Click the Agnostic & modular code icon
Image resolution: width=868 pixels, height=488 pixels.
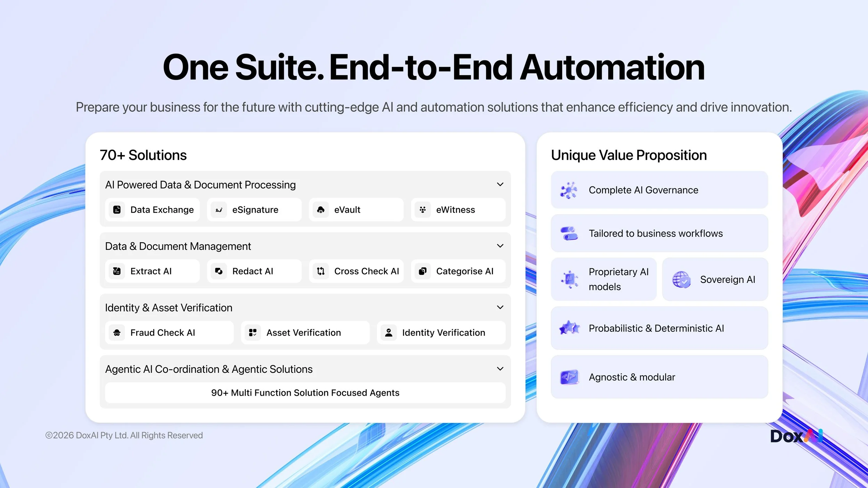(x=569, y=377)
